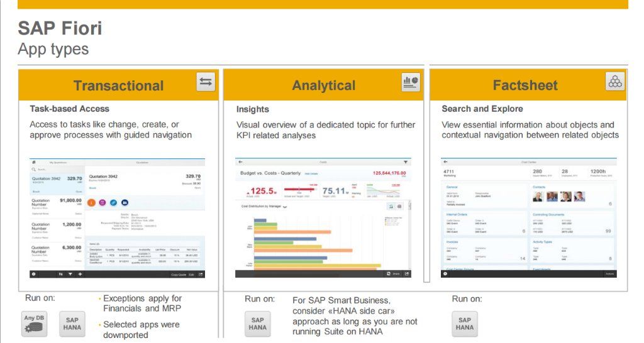Screen dimensions: 644x343
Task: Click the Transactional swap-arrows icon
Action: [206, 82]
